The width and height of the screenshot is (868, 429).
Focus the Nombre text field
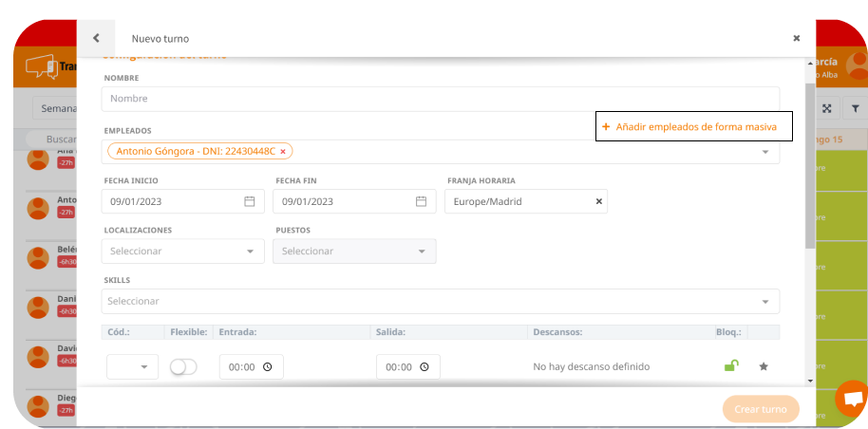(x=440, y=99)
